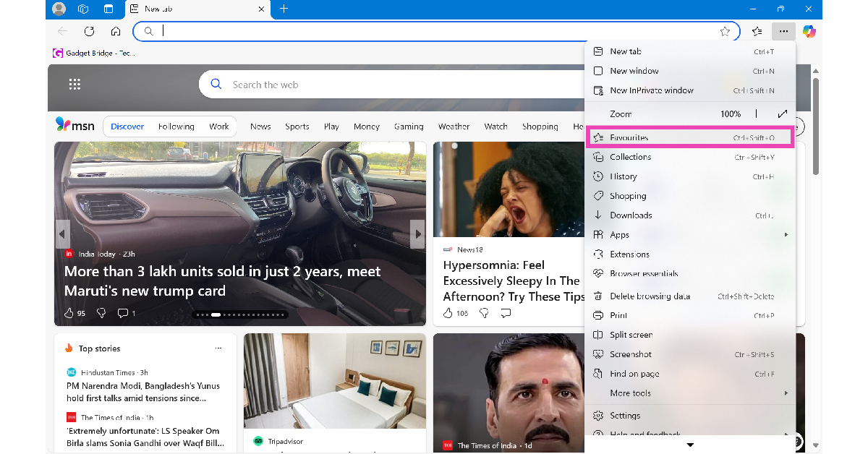This screenshot has height=454, width=868.
Task: Go to next carousel slide arrow
Action: [417, 234]
